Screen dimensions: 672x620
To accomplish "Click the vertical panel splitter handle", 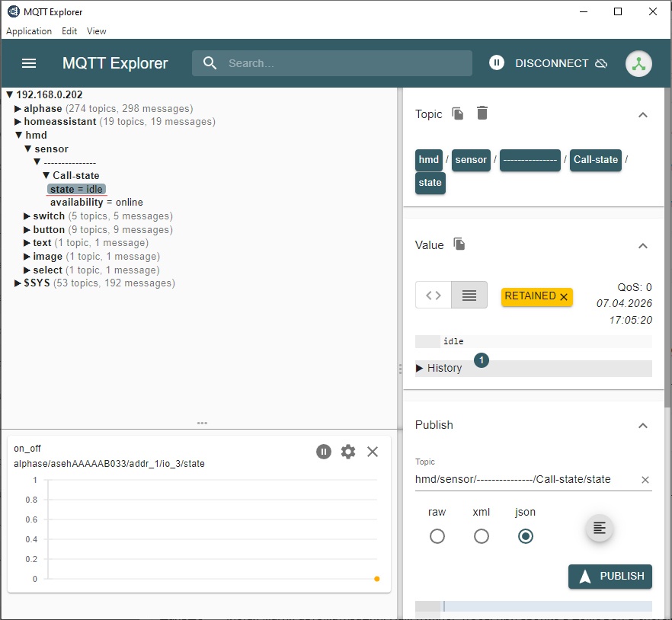I will [400, 369].
